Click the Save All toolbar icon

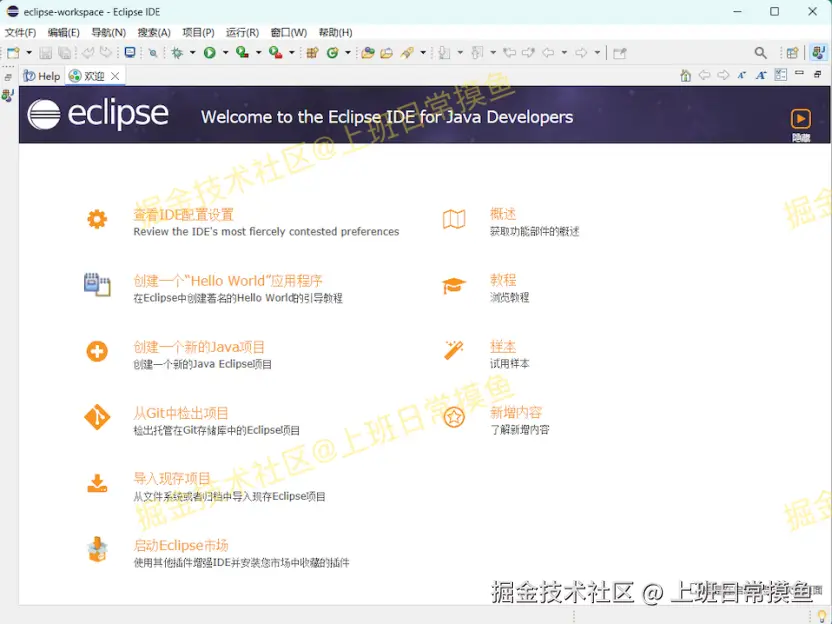tap(65, 51)
